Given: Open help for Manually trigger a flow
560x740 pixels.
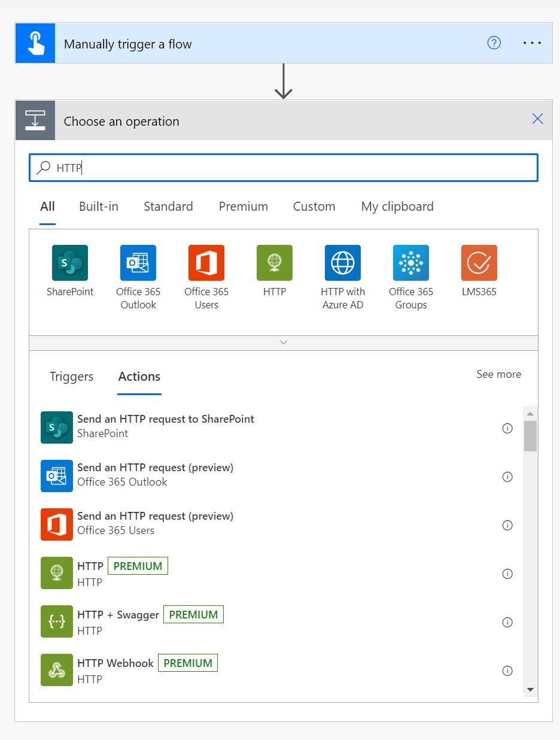Looking at the screenshot, I should 494,43.
